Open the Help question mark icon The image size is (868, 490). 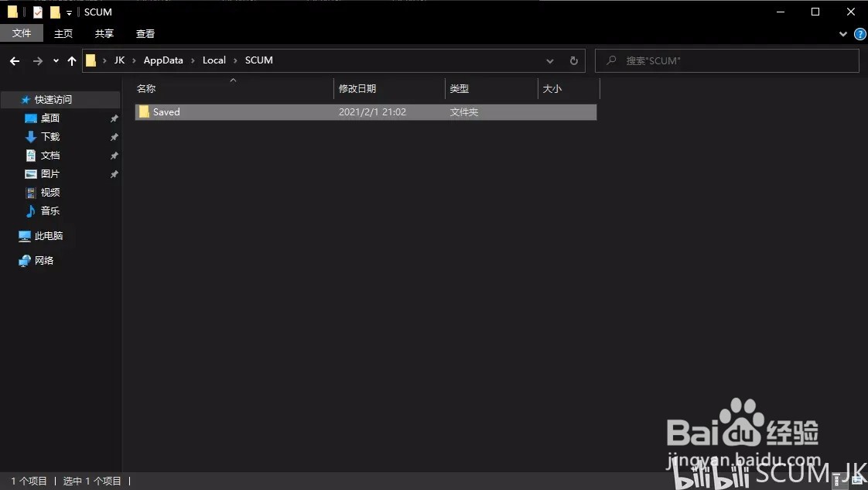click(x=859, y=34)
